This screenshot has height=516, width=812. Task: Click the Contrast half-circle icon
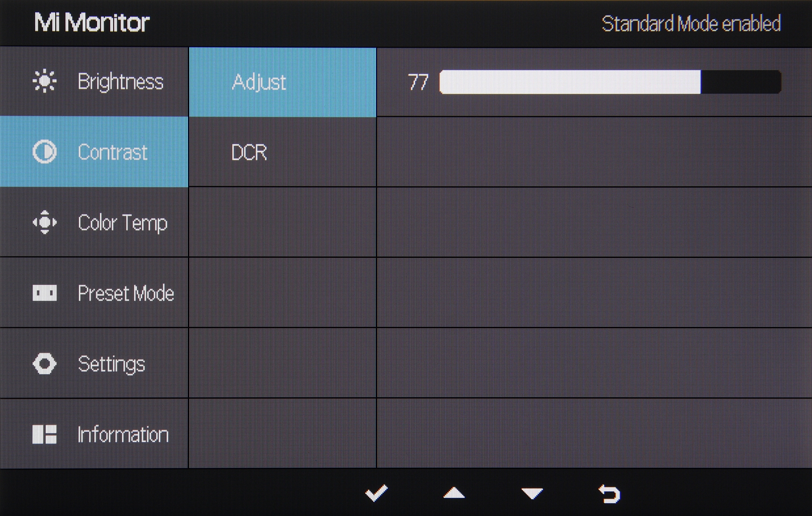tap(44, 152)
